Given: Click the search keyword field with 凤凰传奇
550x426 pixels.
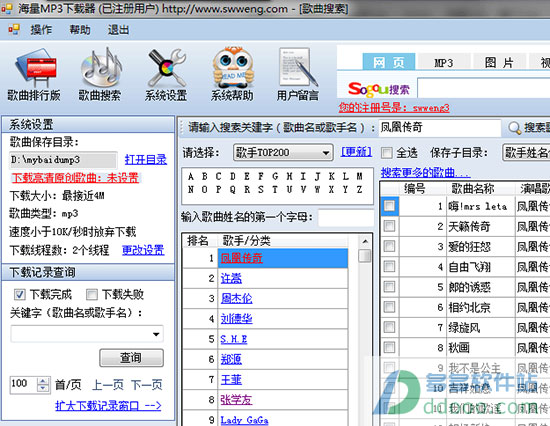Looking at the screenshot, I should (440, 128).
